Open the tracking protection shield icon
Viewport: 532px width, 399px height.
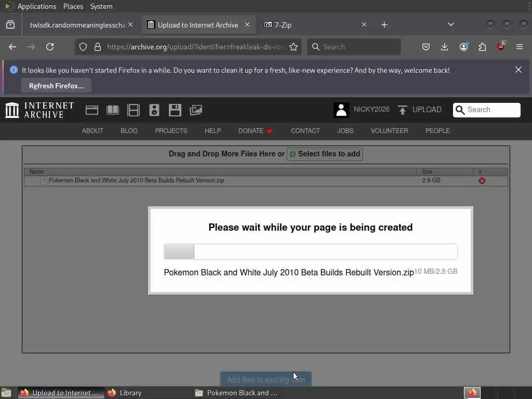(x=83, y=47)
